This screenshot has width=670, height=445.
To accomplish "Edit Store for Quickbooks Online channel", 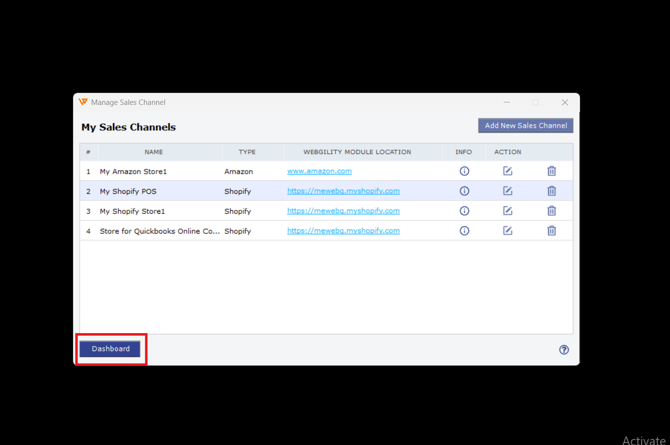I will pos(507,231).
